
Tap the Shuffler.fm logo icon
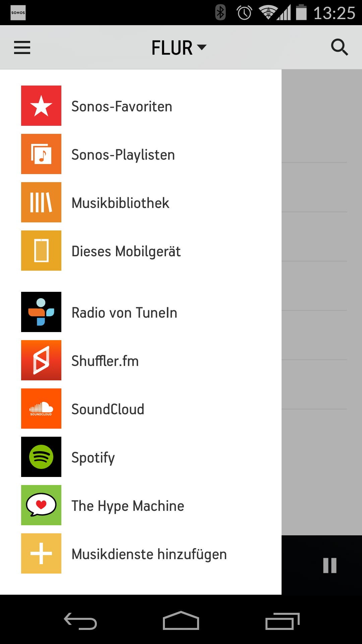[41, 360]
